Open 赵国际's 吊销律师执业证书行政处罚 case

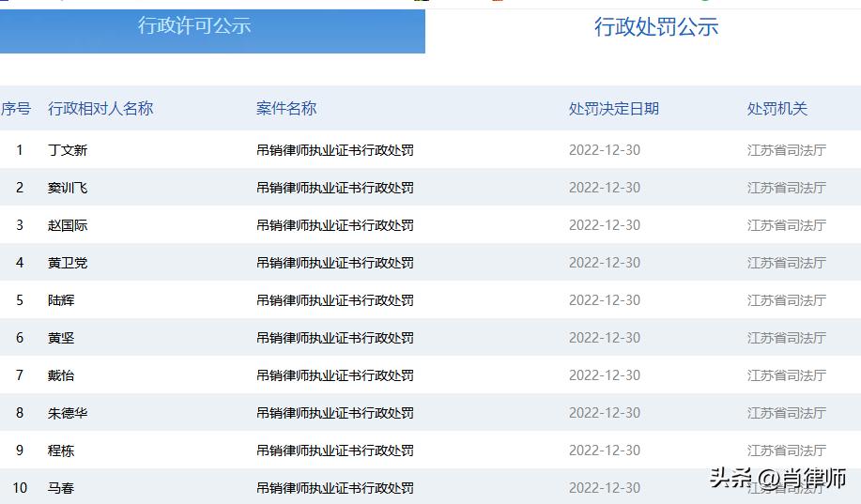(x=335, y=225)
